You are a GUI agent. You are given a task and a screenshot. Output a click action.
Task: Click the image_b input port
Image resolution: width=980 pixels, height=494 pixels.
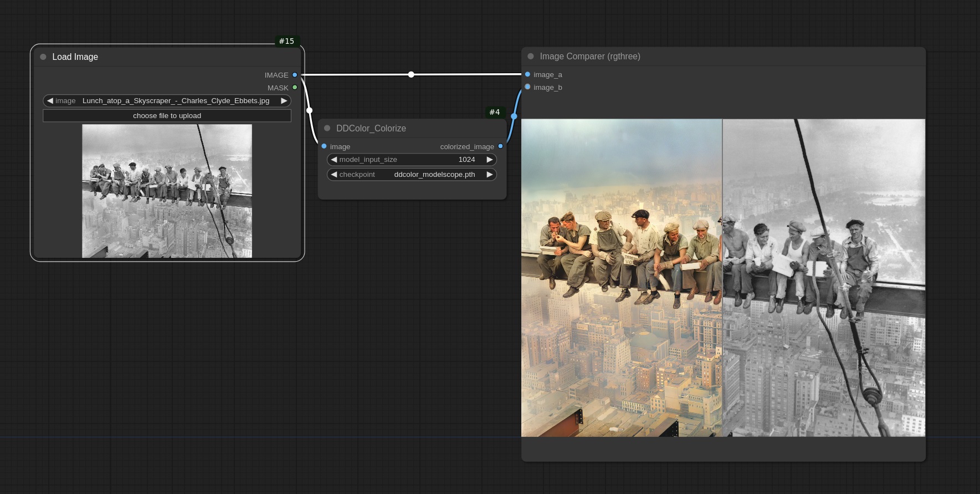527,87
